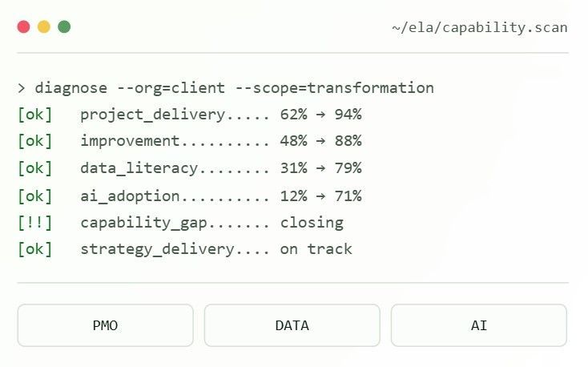Screen dimensions: 588x367
Task: Select the DATA button
Action: (x=292, y=325)
